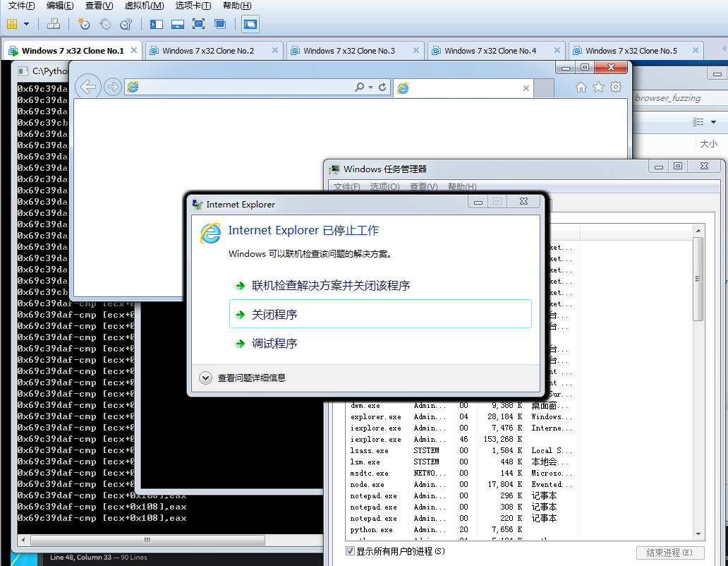Open the 帮助(H) menu in VMware
This screenshot has width=728, height=566.
tap(237, 6)
